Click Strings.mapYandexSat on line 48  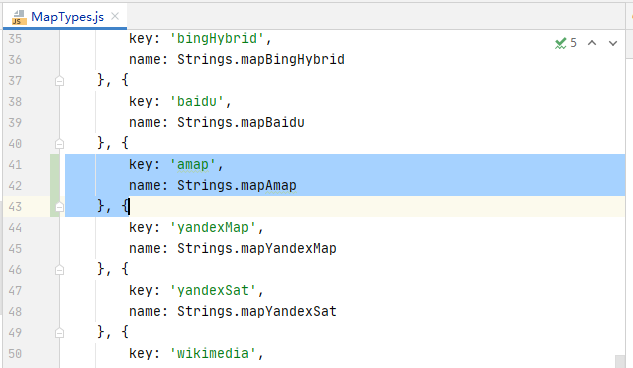(x=257, y=311)
